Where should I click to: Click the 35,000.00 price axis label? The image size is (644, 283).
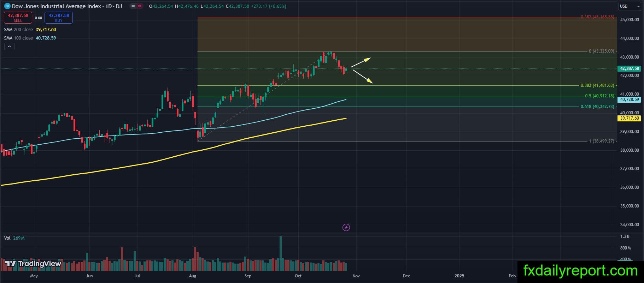point(630,206)
